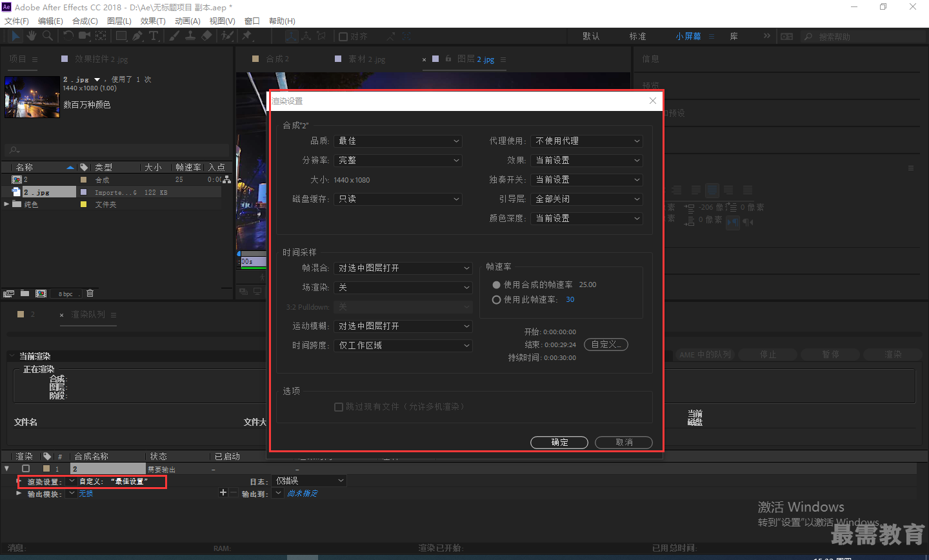Viewport: 929px width, 560px height.
Task: Open the Resolution (分辨率) dropdown
Action: 398,160
